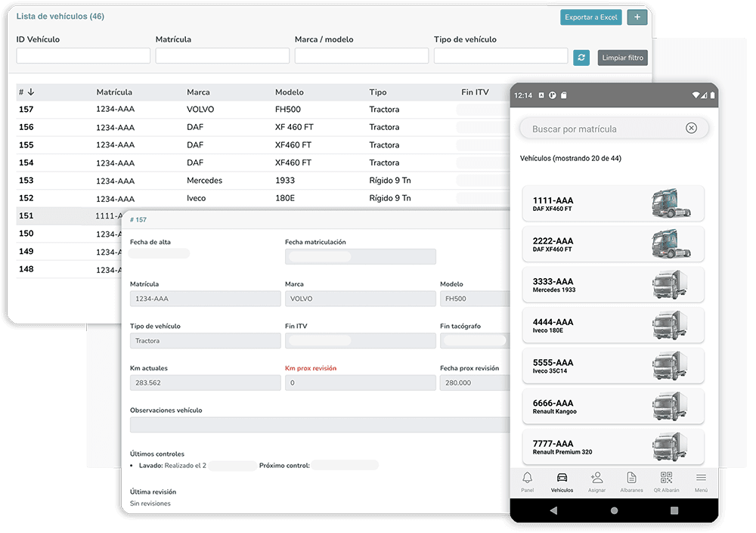Select the Iveco 180E row, ID 152
Screen dimensions: 756x533
coord(263,198)
